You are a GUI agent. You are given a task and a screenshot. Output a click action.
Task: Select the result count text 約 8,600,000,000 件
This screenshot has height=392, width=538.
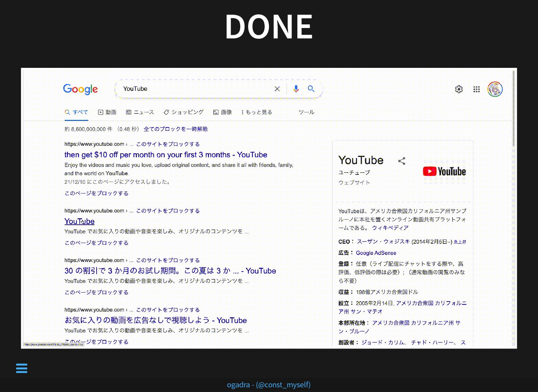coord(88,129)
